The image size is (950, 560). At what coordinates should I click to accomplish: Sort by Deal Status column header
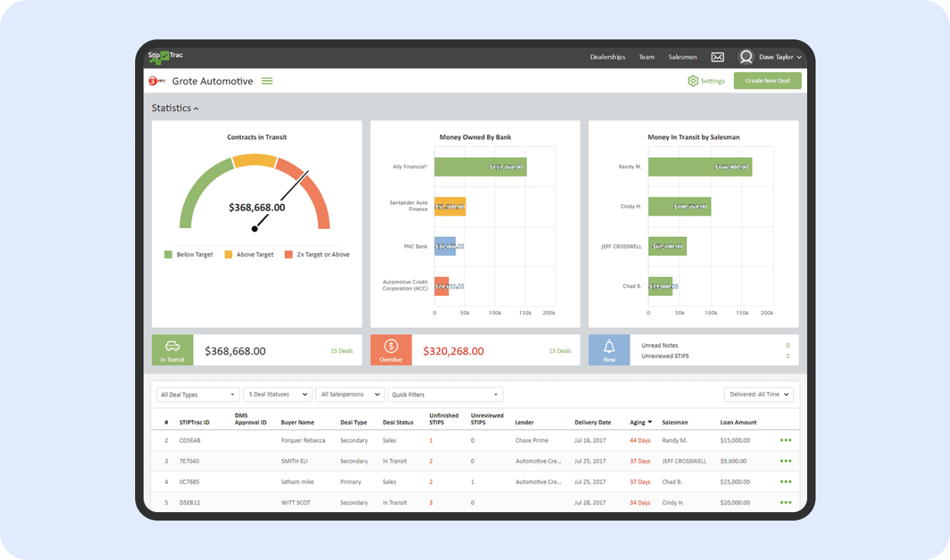[398, 422]
